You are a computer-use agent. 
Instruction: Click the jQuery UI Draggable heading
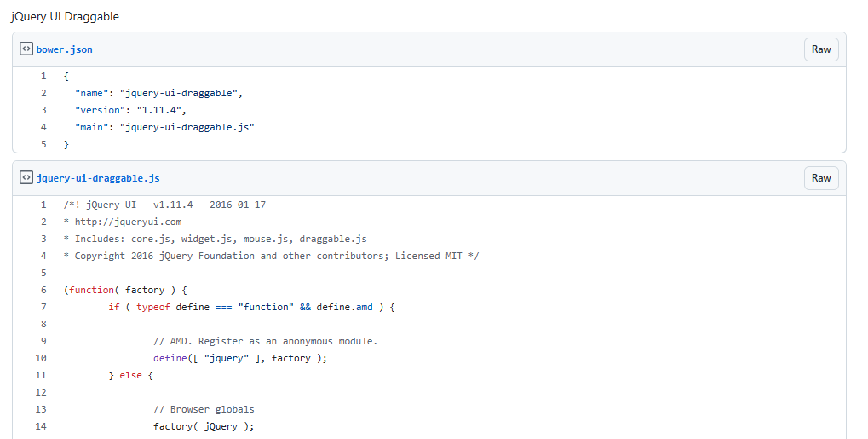pos(65,17)
